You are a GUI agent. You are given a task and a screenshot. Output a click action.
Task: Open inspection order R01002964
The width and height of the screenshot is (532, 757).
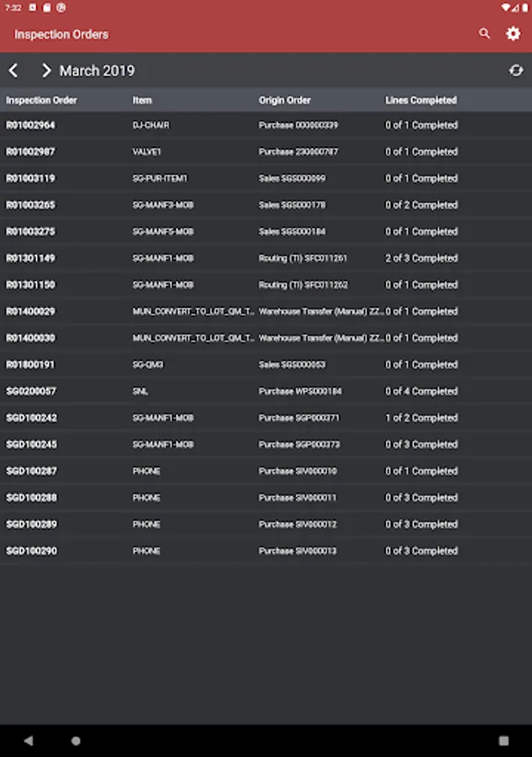tap(31, 125)
